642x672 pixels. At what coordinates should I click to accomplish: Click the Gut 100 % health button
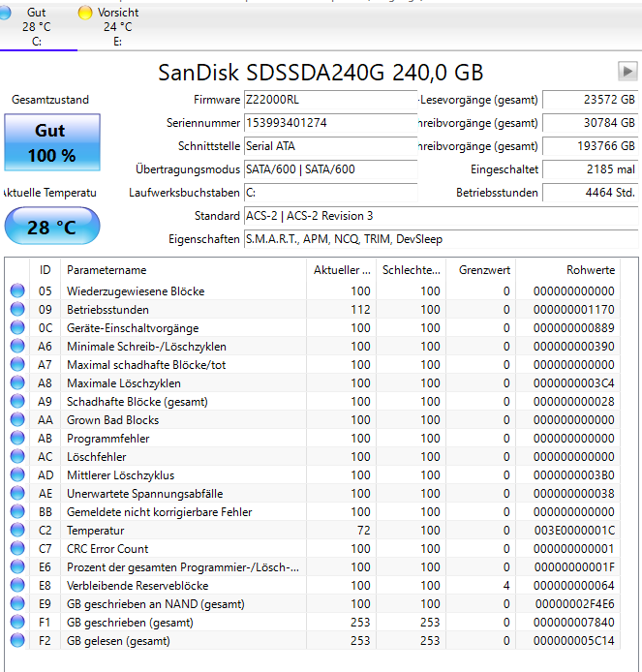(x=52, y=142)
